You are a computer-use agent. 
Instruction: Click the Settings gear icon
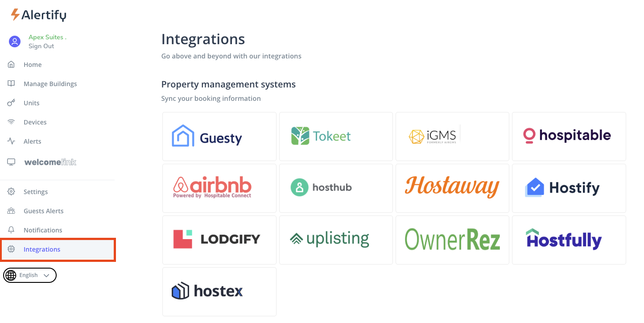coord(12,192)
